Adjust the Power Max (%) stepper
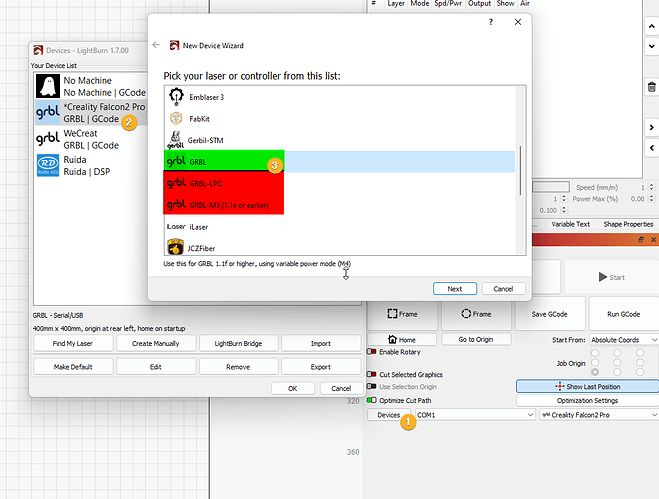Viewport: 659px width, 499px height. click(651, 198)
